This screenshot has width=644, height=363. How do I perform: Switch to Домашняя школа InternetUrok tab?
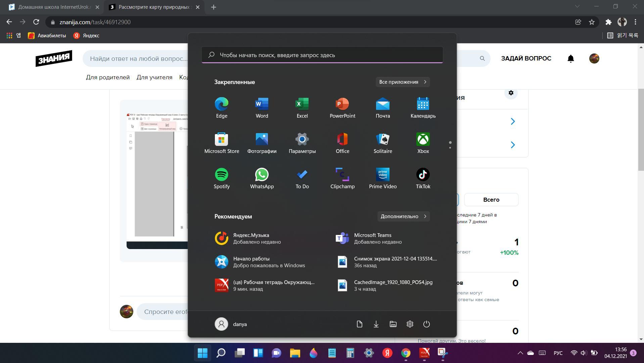coord(54,7)
